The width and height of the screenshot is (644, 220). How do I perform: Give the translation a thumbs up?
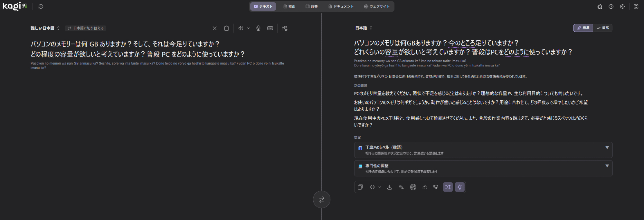[x=425, y=187]
